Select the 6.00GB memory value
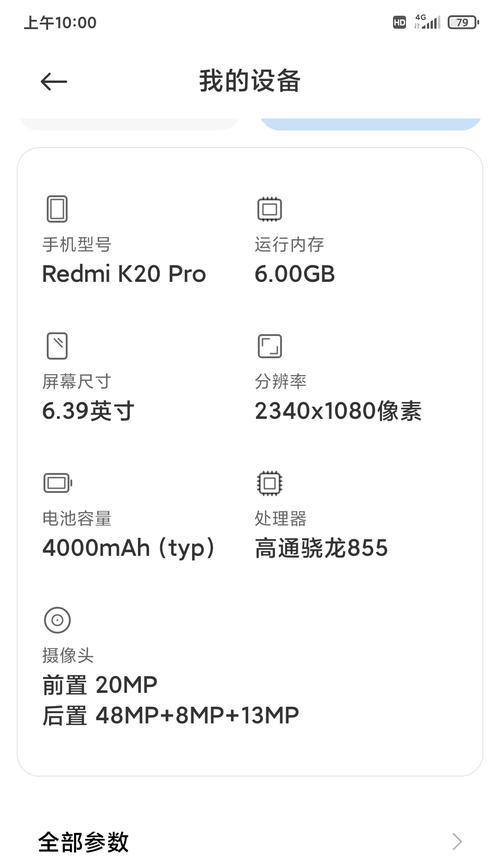The width and height of the screenshot is (500, 866). click(x=294, y=274)
